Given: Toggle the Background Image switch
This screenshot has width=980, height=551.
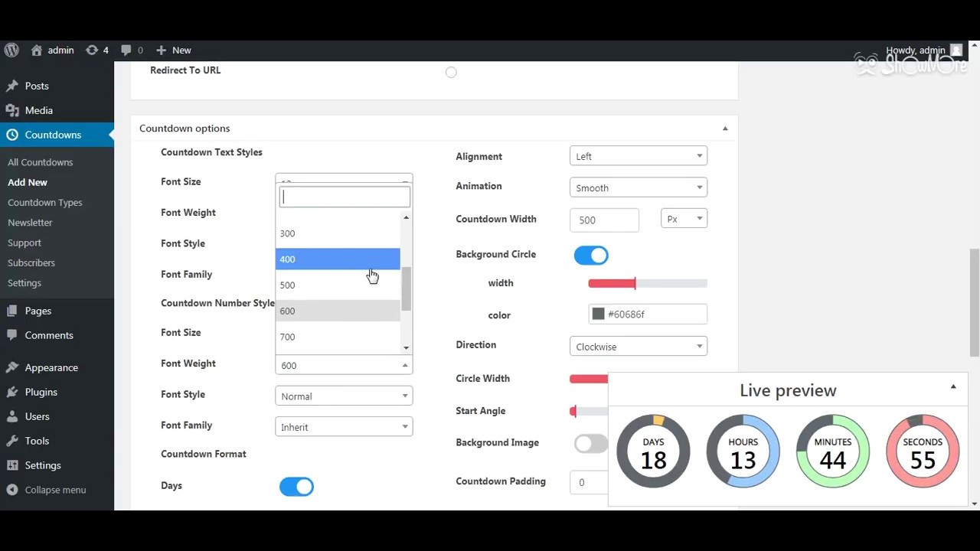Looking at the screenshot, I should pos(591,444).
